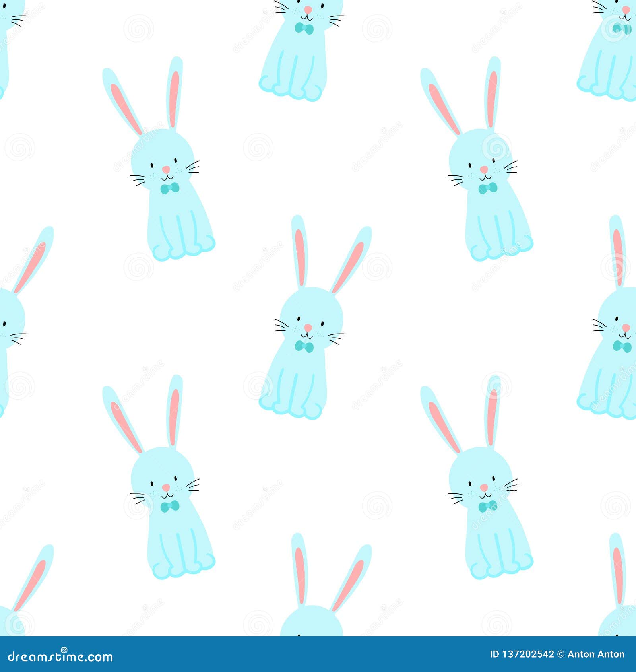Click the upper-right bunny's left ear
This screenshot has height=672, width=636.
click(439, 99)
